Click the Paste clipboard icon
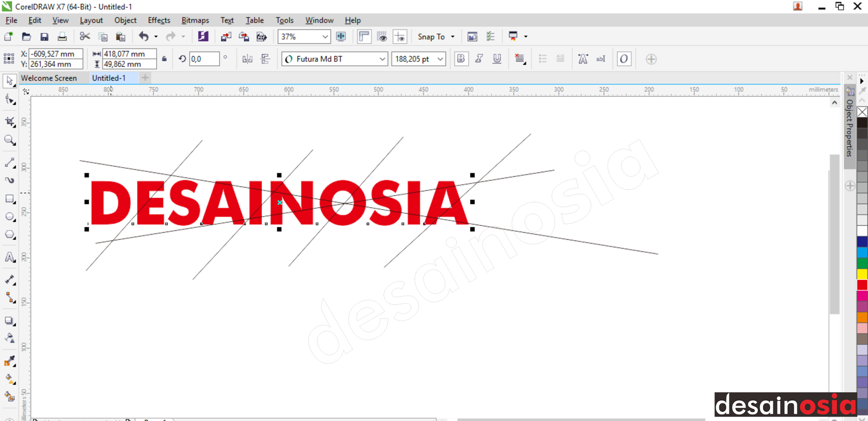The height and width of the screenshot is (421, 868). (x=120, y=36)
